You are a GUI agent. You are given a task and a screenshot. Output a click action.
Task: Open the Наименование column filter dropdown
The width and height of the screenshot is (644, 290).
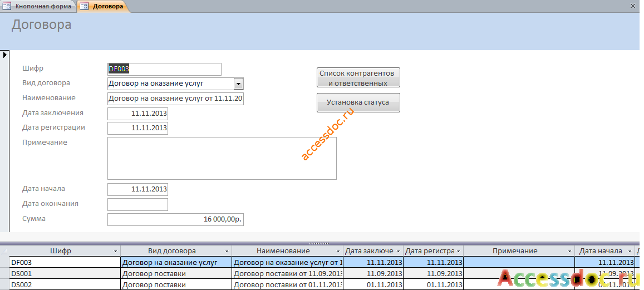(338, 251)
